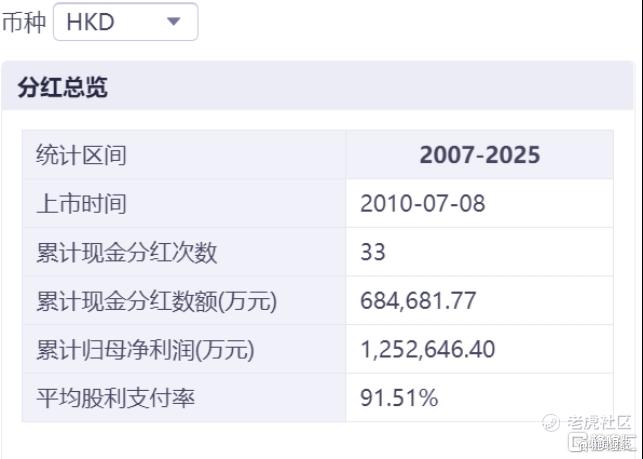Open the HKD currency dropdown
Viewport: 643px width, 459px height.
click(x=124, y=22)
